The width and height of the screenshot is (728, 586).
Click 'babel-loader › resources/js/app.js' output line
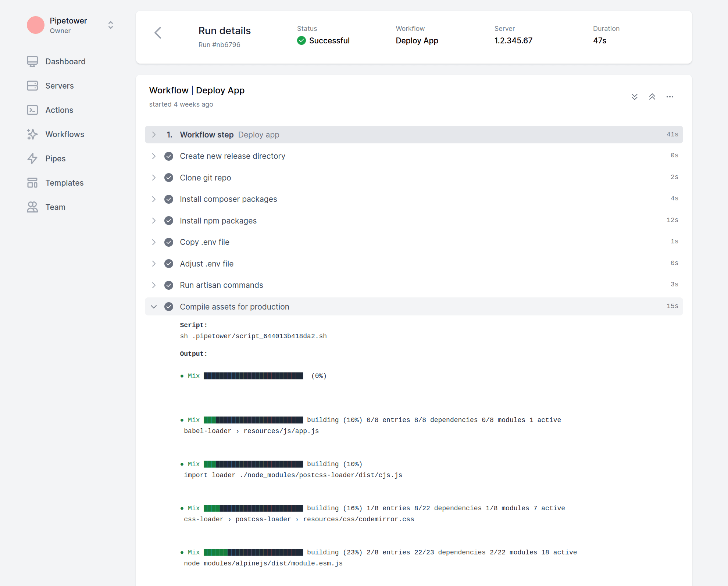(251, 431)
